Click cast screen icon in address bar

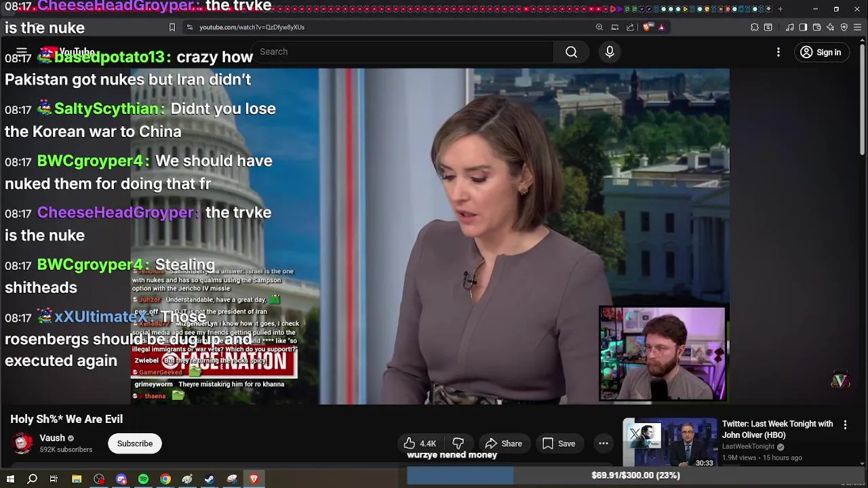point(615,27)
